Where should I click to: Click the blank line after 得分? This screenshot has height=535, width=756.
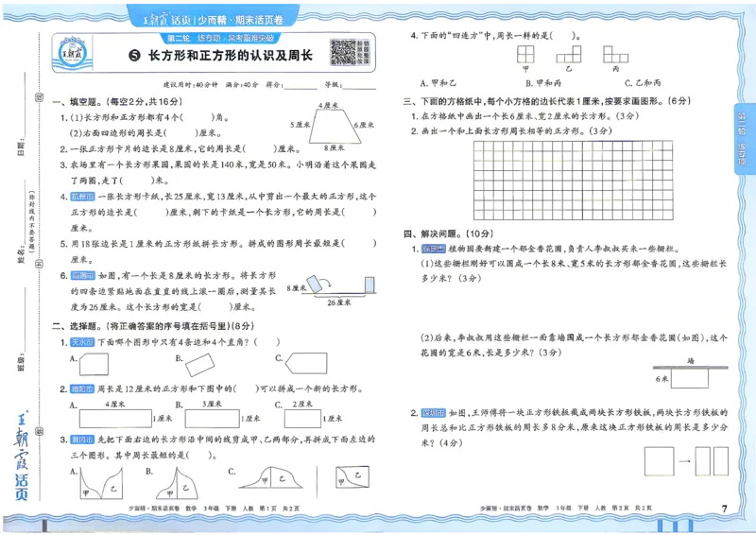301,86
